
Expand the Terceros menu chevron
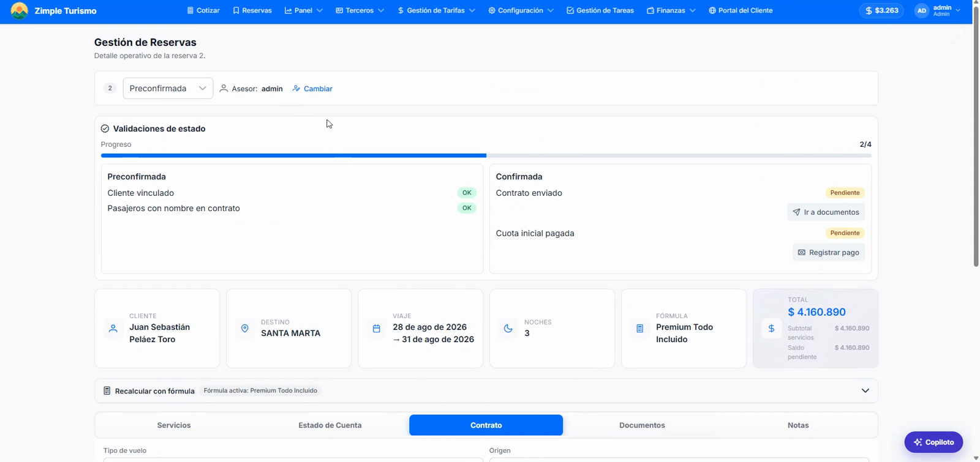tap(381, 10)
